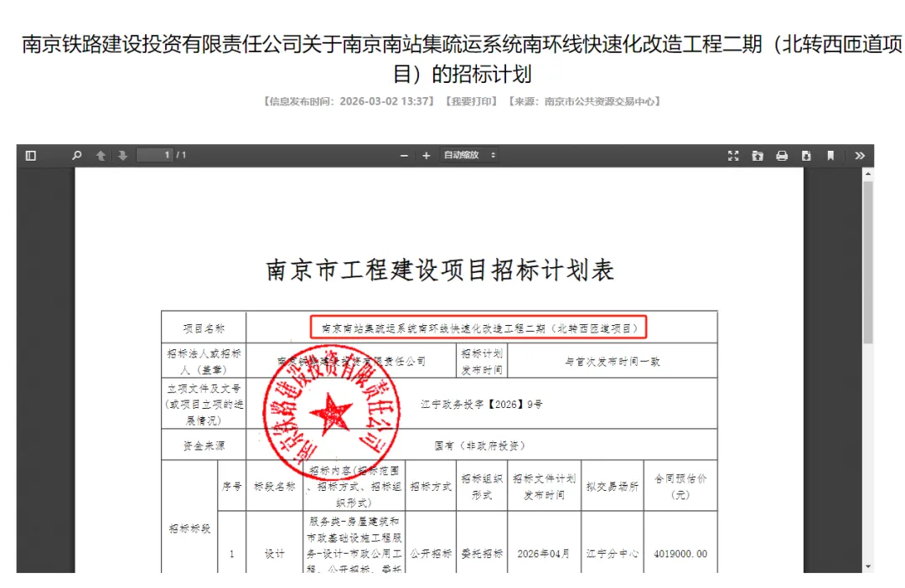Screen dimensions: 905x588
Task: Click the 招标方式 column header
Action: pyautogui.click(x=432, y=487)
